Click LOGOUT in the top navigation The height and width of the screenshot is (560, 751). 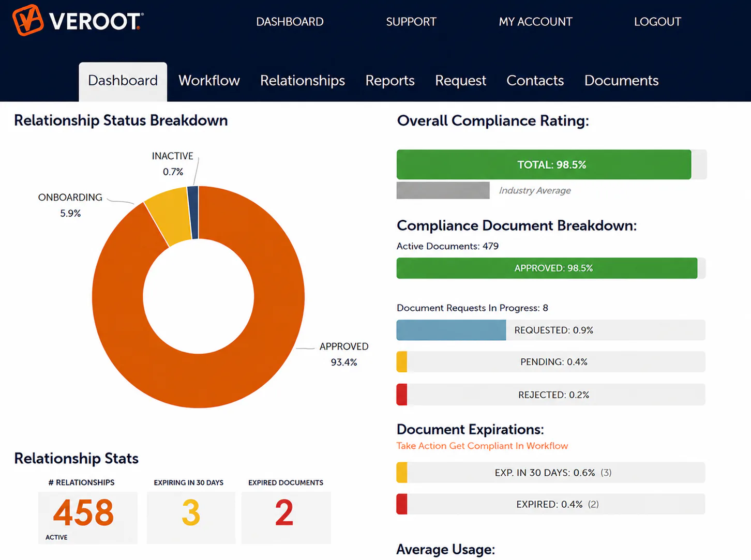coord(657,22)
